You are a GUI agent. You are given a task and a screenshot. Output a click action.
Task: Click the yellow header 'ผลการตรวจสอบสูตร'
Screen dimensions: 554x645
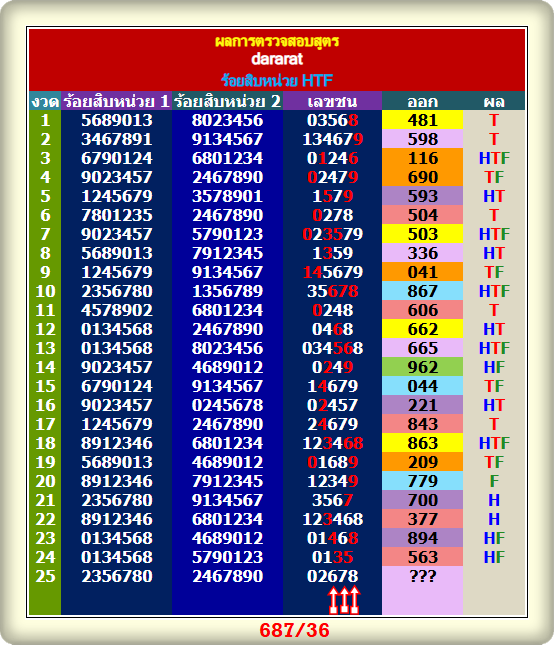click(x=277, y=41)
